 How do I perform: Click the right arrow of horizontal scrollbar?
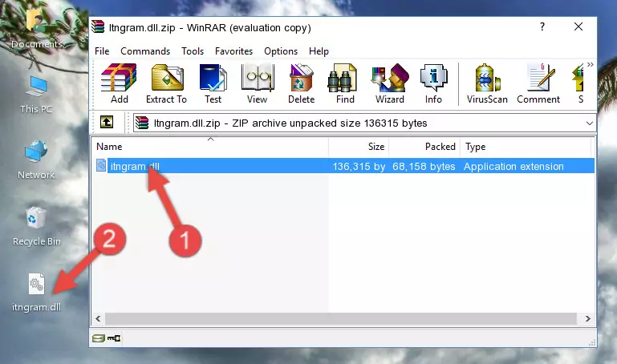tap(587, 318)
